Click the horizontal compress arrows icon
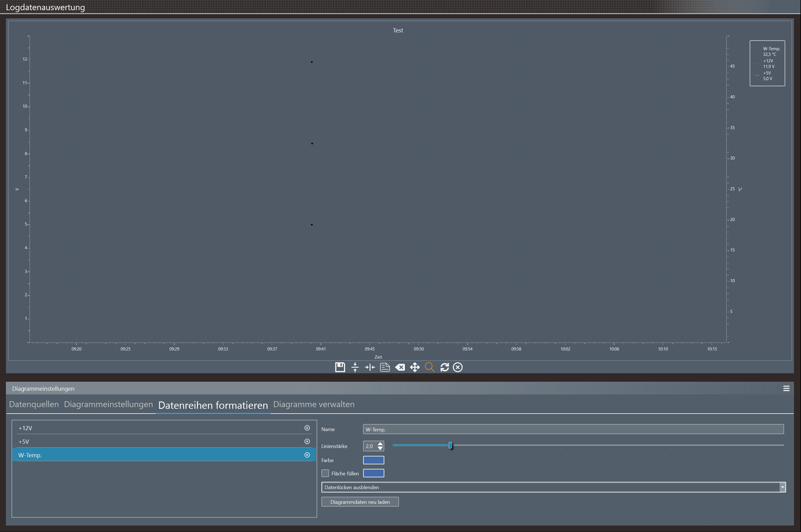 coord(370,367)
